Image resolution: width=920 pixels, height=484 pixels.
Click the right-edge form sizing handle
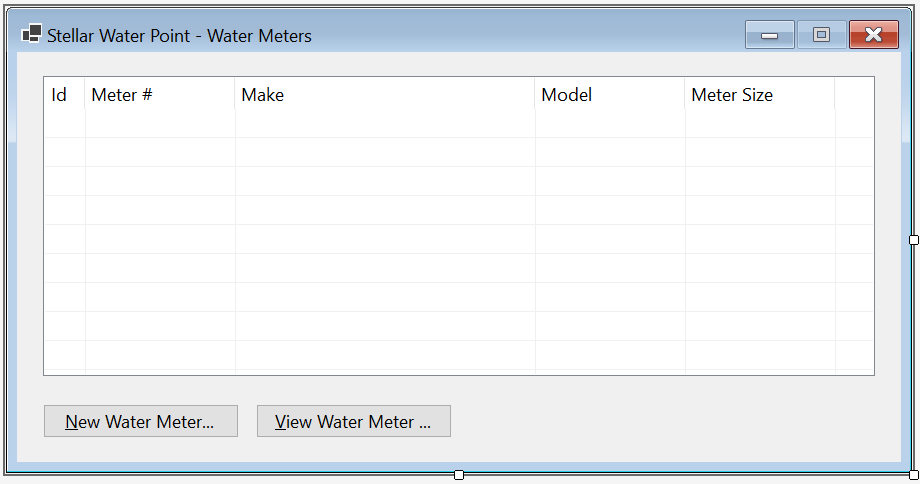pos(914,239)
